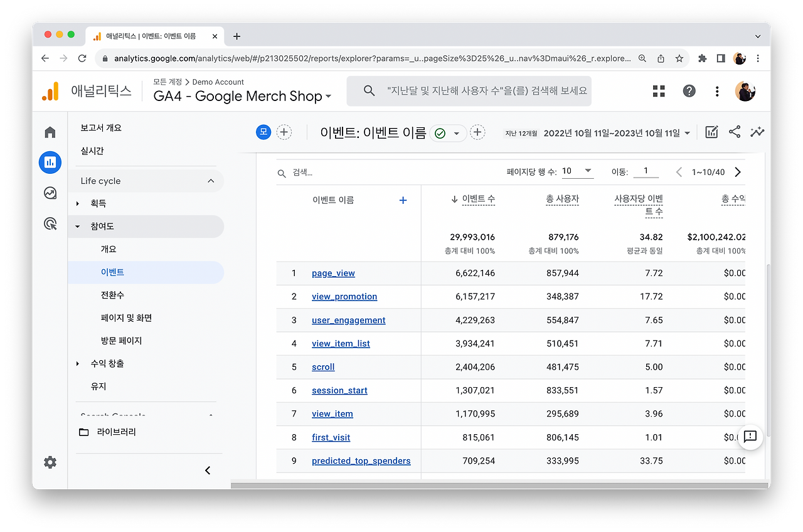
Task: Expand the 수익 창출 menu group
Action: [78, 364]
